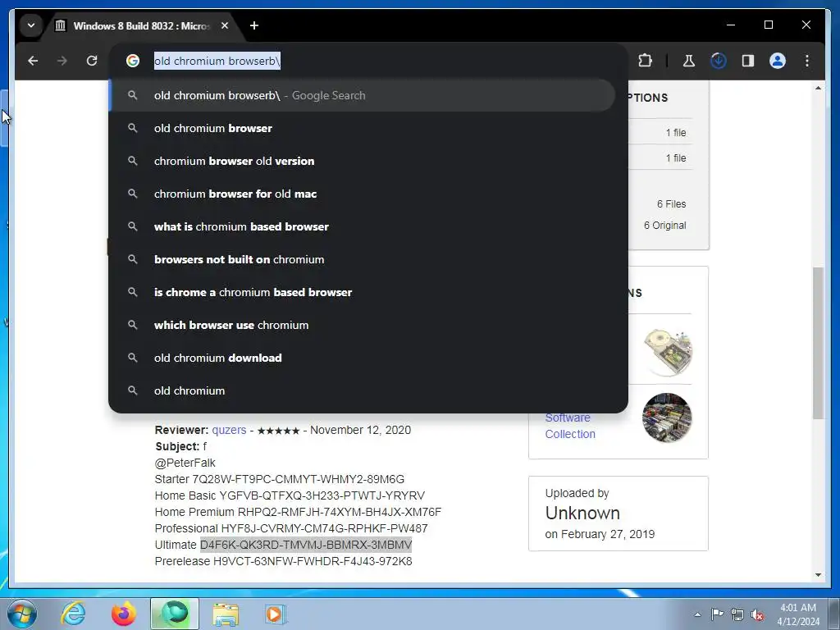Open Chrome three-dot menu
The width and height of the screenshot is (840, 630).
point(807,61)
